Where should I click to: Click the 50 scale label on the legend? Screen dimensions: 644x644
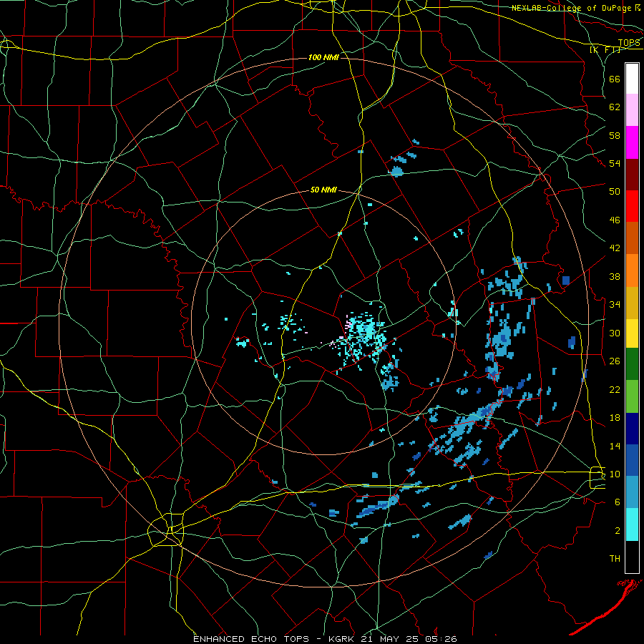point(615,192)
